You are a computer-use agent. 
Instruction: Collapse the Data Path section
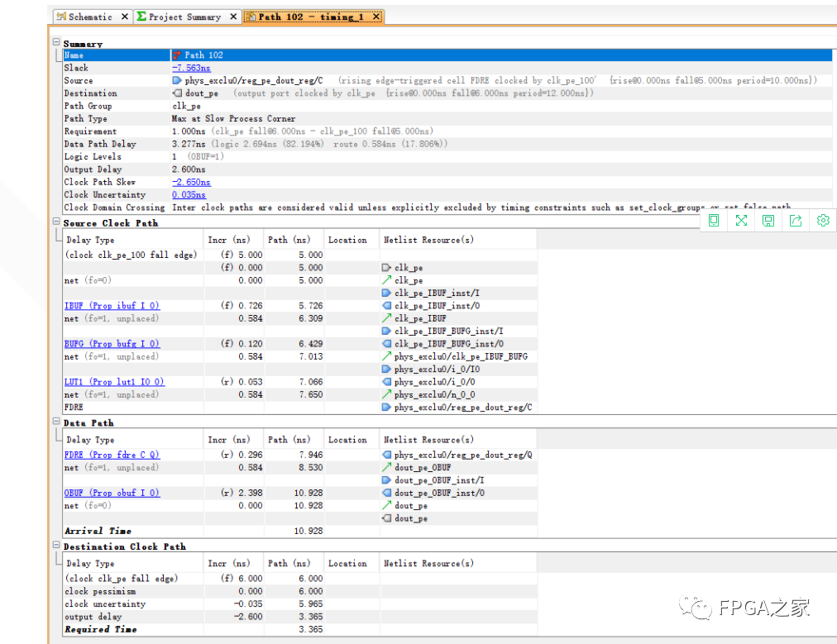(x=55, y=422)
